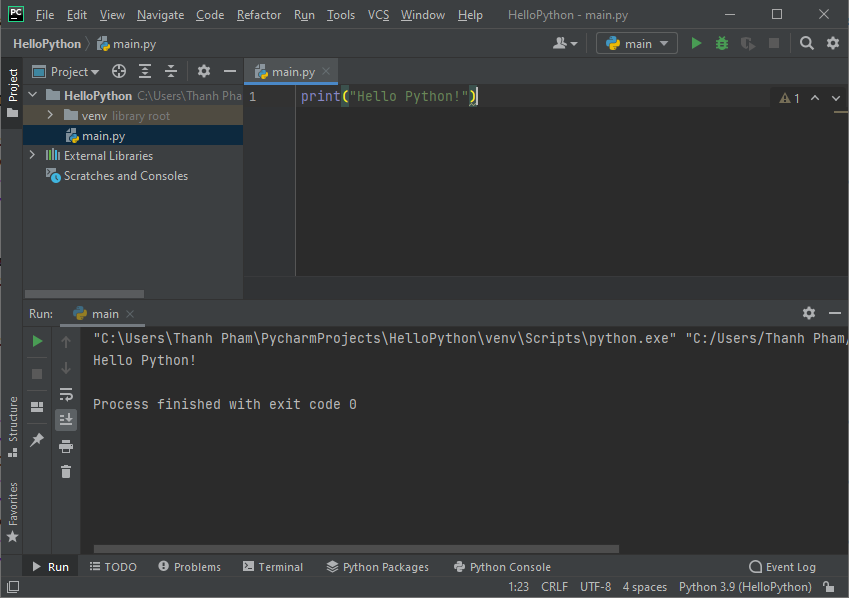
Task: Click Run panel stop square icon
Action: coord(37,374)
